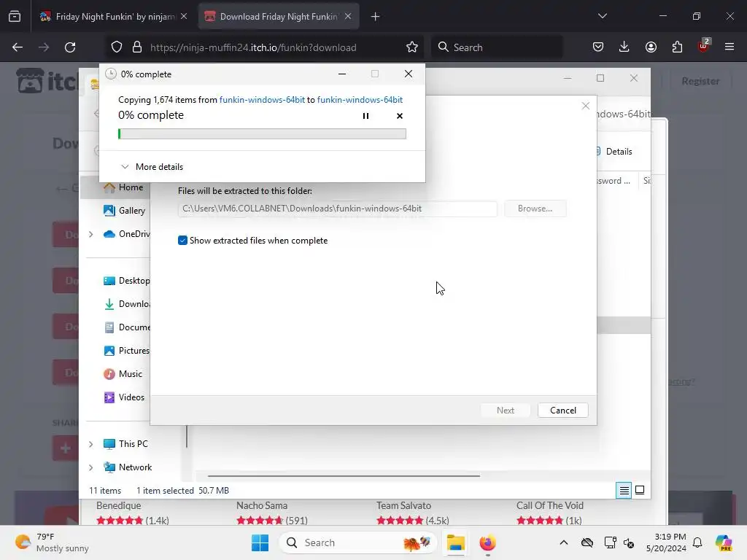Click the tray display network icon
This screenshot has height=560, width=747.
tap(610, 542)
